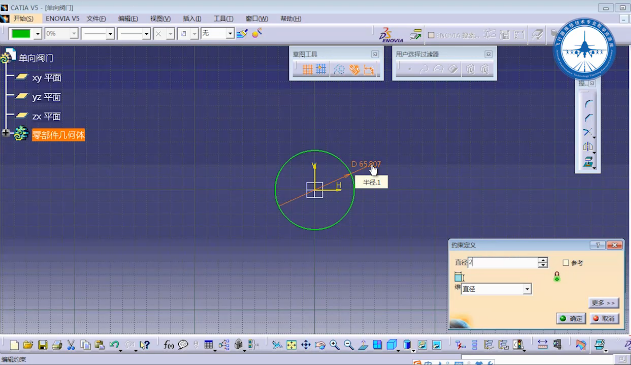Cancel constraint with 取消 button
The width and height of the screenshot is (631, 365).
pos(604,318)
